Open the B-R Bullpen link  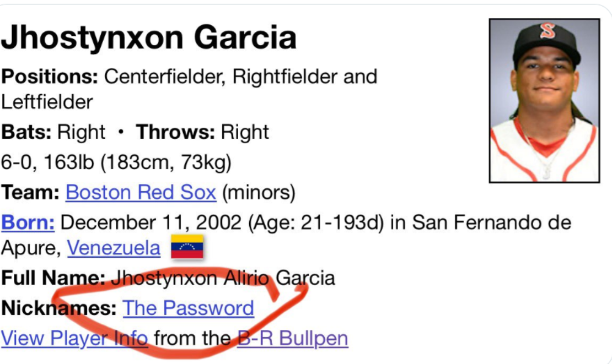click(x=292, y=338)
